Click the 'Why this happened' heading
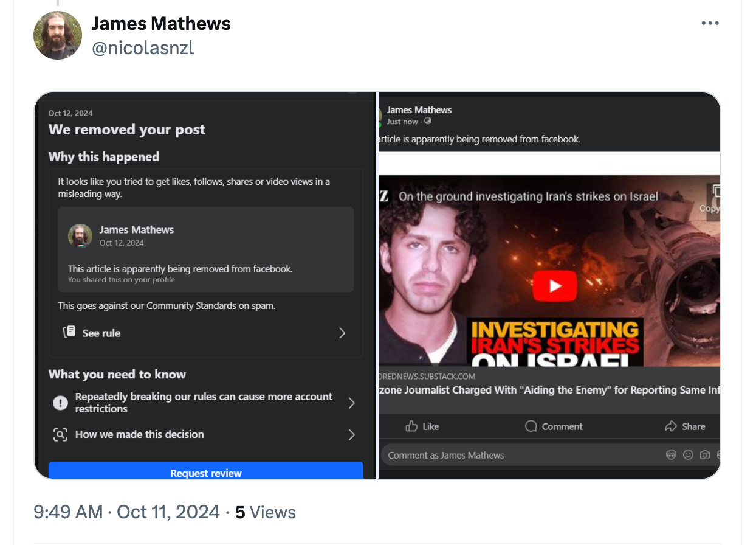The height and width of the screenshot is (545, 756). pos(104,157)
